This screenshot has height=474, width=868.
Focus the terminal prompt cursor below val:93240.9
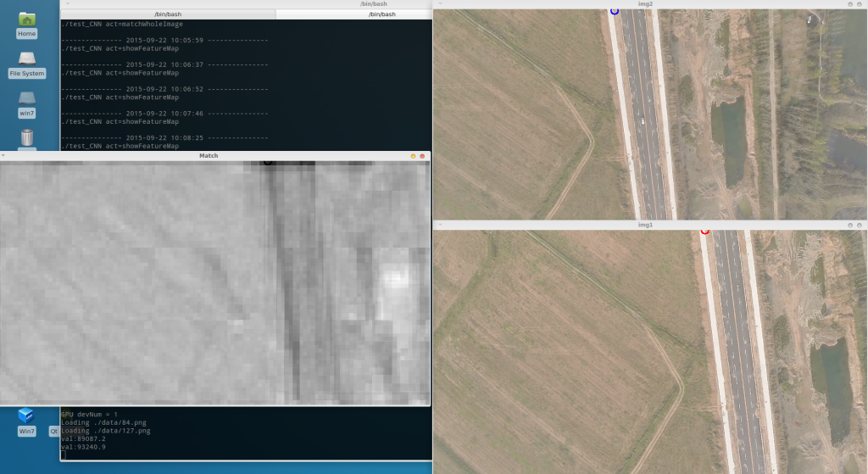point(64,455)
